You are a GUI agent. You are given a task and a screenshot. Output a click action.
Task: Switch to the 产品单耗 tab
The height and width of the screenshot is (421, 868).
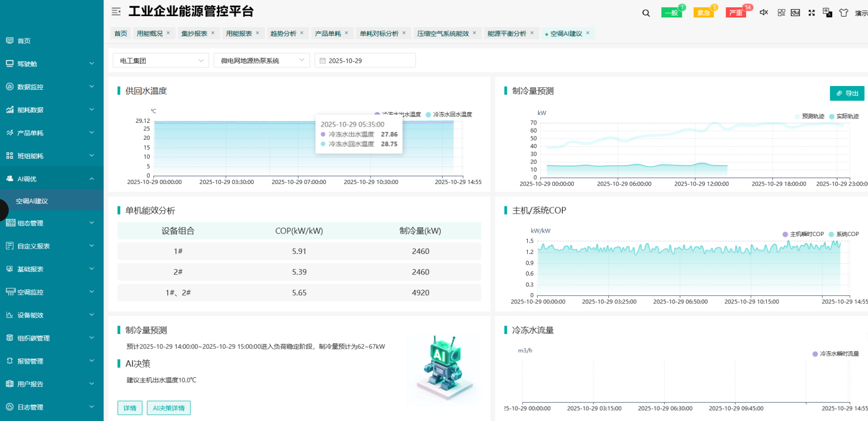(328, 34)
